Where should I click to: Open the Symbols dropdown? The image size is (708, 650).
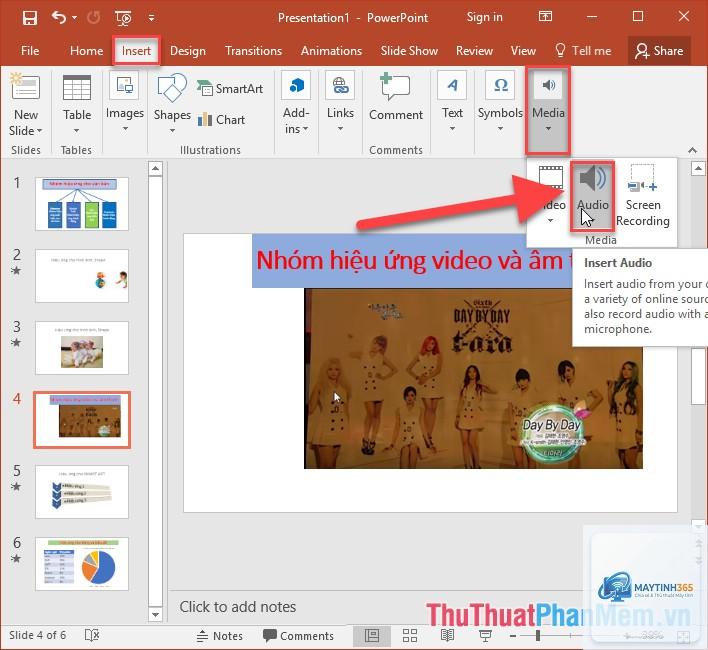500,102
